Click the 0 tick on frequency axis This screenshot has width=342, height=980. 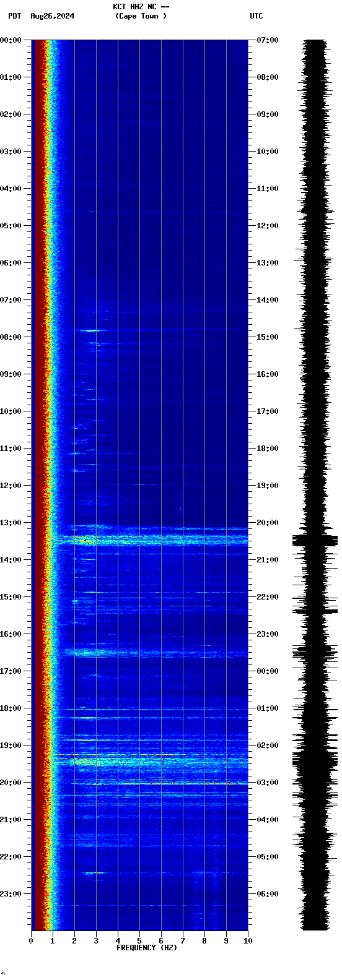point(31,941)
